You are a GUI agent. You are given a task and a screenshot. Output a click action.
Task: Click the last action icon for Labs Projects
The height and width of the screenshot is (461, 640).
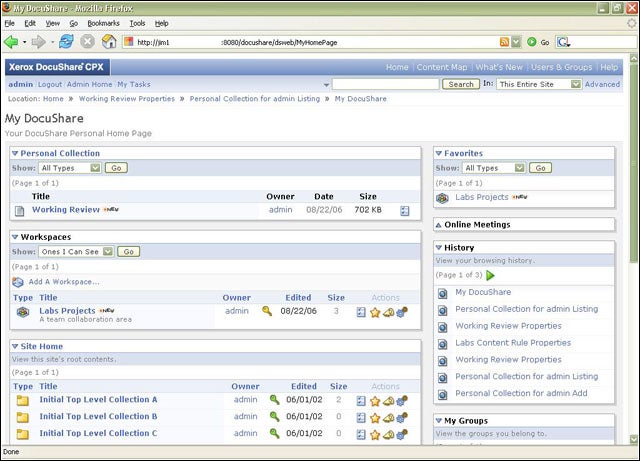click(x=402, y=312)
